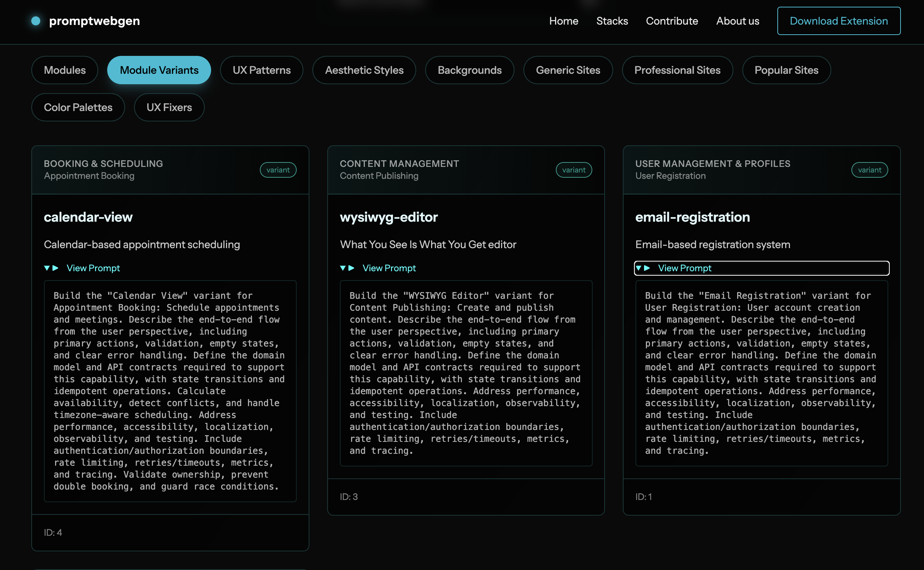
Task: Click the WYSIWYG Editor prompt text box
Action: point(466,373)
